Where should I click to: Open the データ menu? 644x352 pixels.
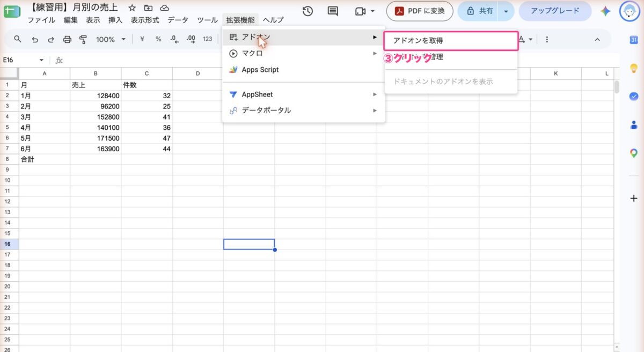(x=178, y=20)
